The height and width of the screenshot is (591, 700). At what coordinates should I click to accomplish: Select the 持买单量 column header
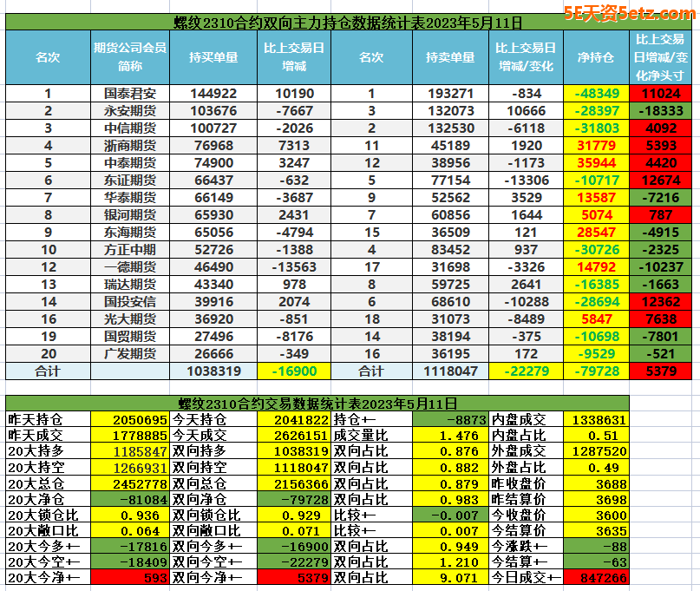[213, 57]
